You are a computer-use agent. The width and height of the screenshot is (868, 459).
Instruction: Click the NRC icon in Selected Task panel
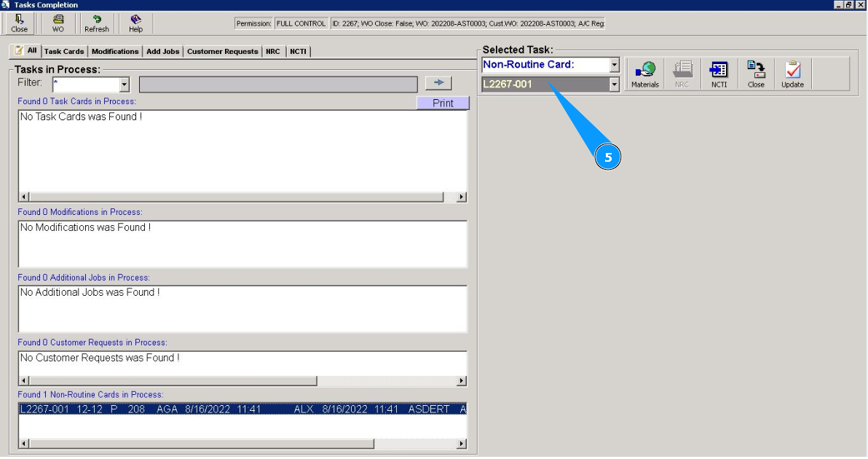682,74
